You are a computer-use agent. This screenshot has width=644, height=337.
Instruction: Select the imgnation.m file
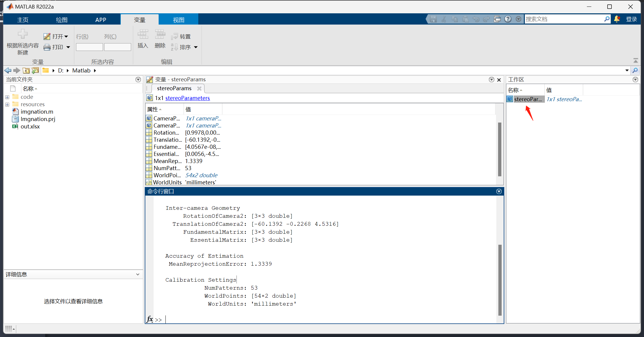(x=37, y=112)
